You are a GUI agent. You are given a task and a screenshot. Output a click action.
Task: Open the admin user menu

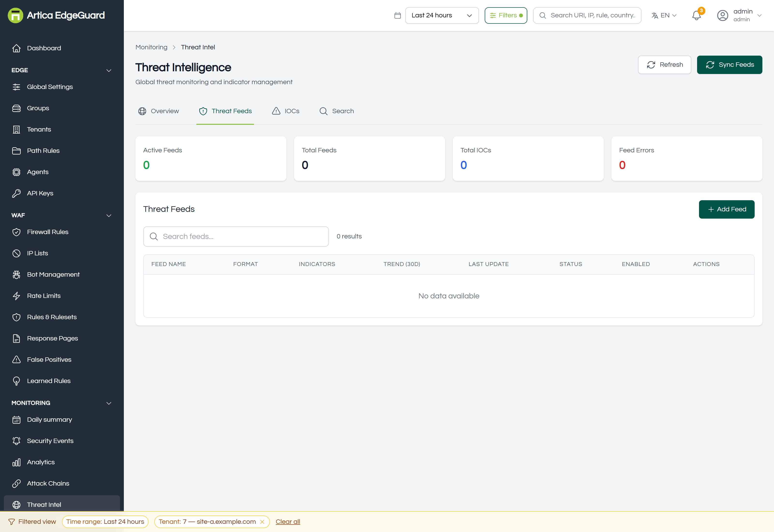click(739, 16)
